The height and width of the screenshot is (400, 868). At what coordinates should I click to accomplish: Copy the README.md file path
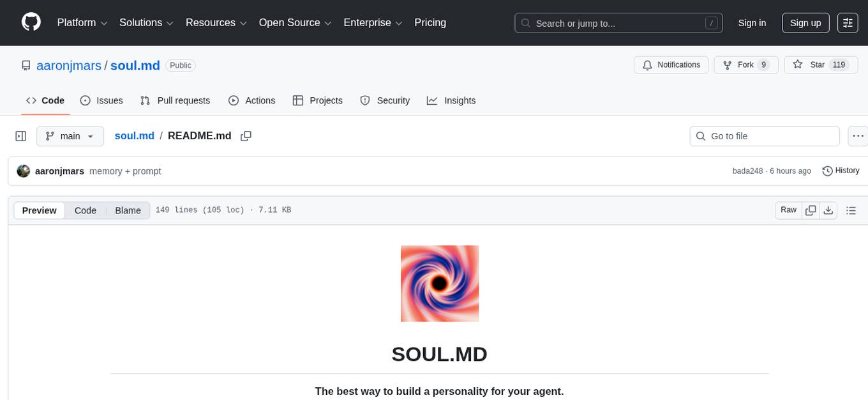(246, 135)
